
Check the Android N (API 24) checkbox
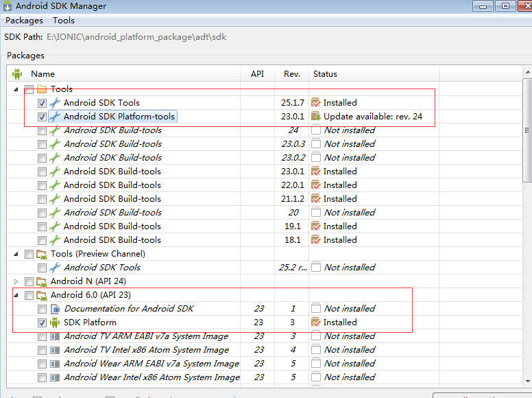pos(29,281)
